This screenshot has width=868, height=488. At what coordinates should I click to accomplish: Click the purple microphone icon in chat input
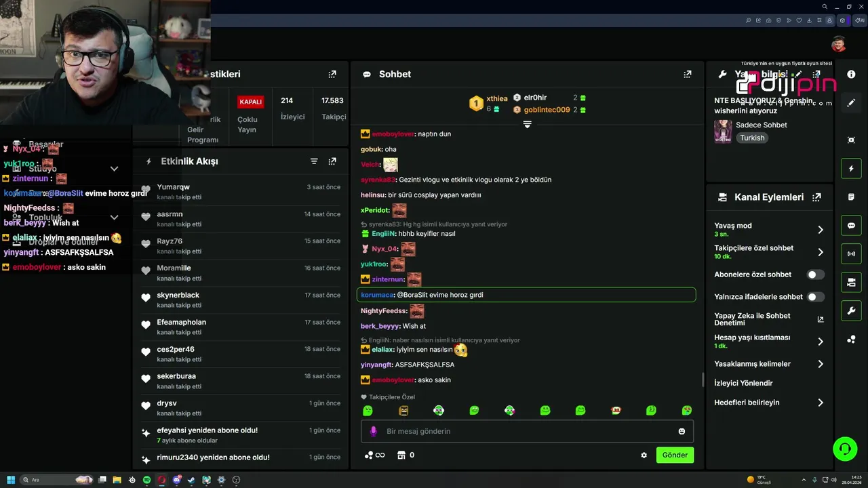point(373,431)
